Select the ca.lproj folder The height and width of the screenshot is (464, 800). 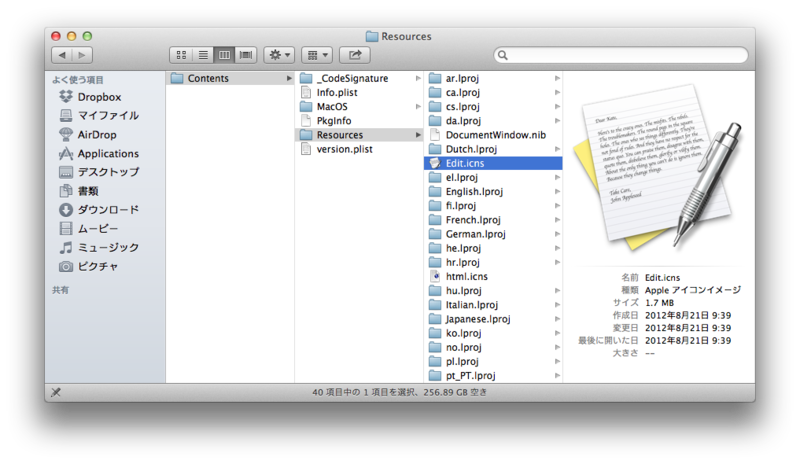click(x=493, y=92)
